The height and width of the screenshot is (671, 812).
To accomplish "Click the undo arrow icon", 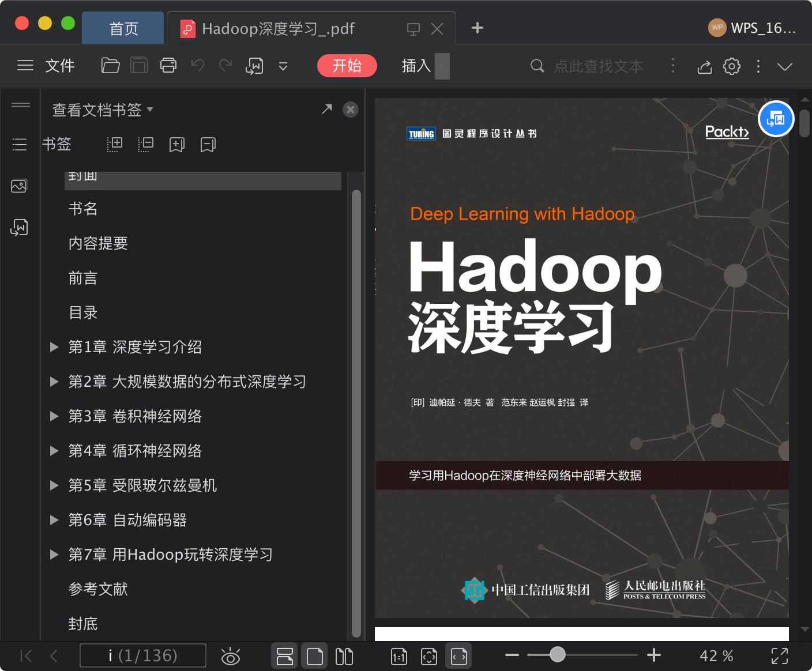I will 198,66.
